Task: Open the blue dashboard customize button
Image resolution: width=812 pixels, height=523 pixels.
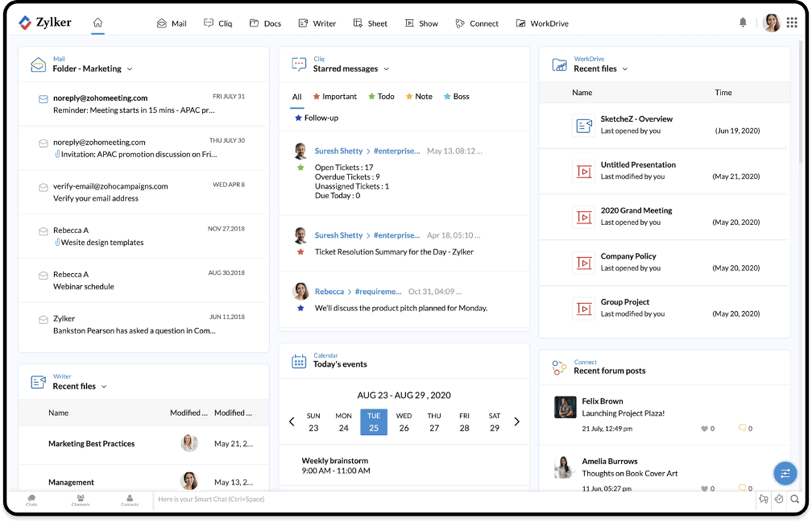Action: (x=785, y=474)
